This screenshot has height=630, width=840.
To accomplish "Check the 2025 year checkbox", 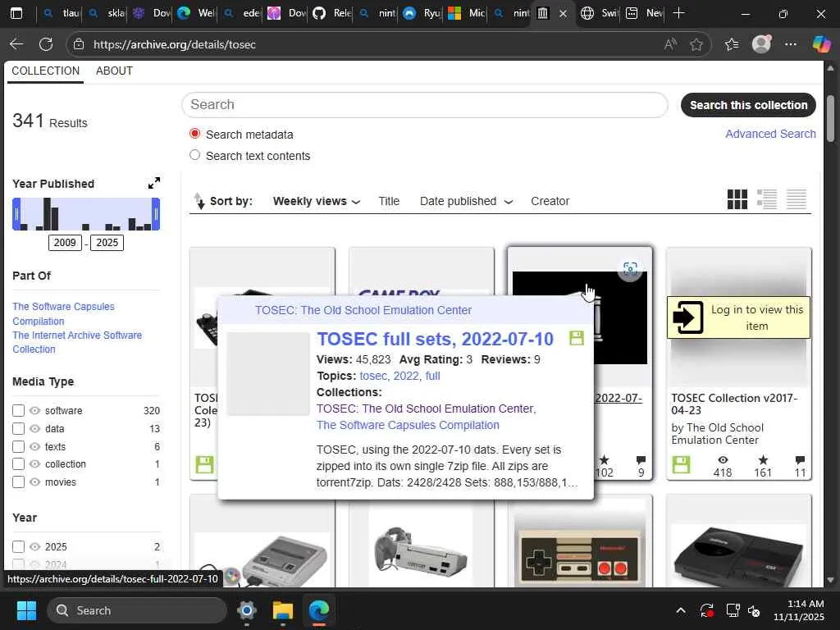I will (x=18, y=546).
